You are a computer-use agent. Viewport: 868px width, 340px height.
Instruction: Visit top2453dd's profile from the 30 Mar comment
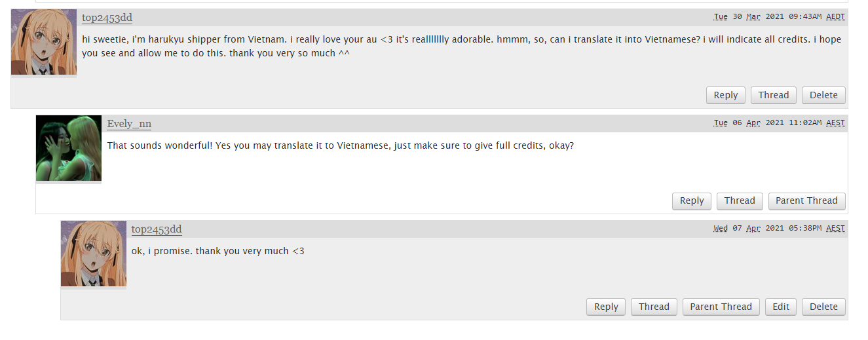pyautogui.click(x=107, y=18)
